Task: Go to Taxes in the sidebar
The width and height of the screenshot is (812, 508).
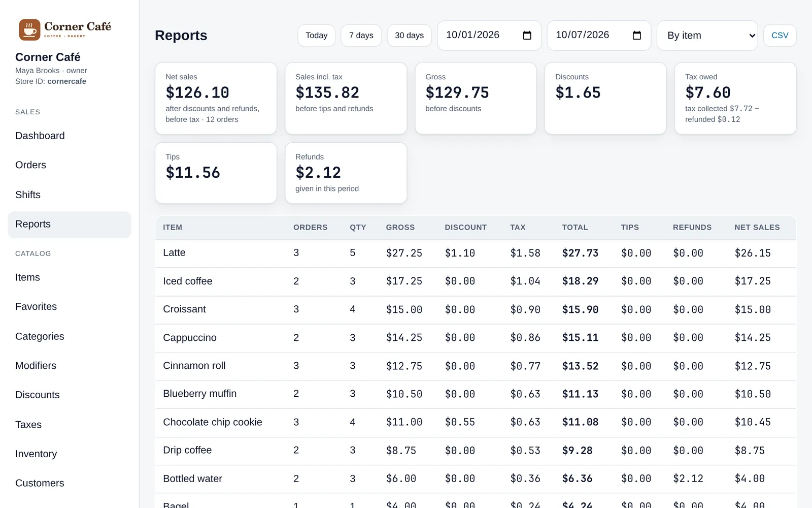Action: (x=70, y=425)
